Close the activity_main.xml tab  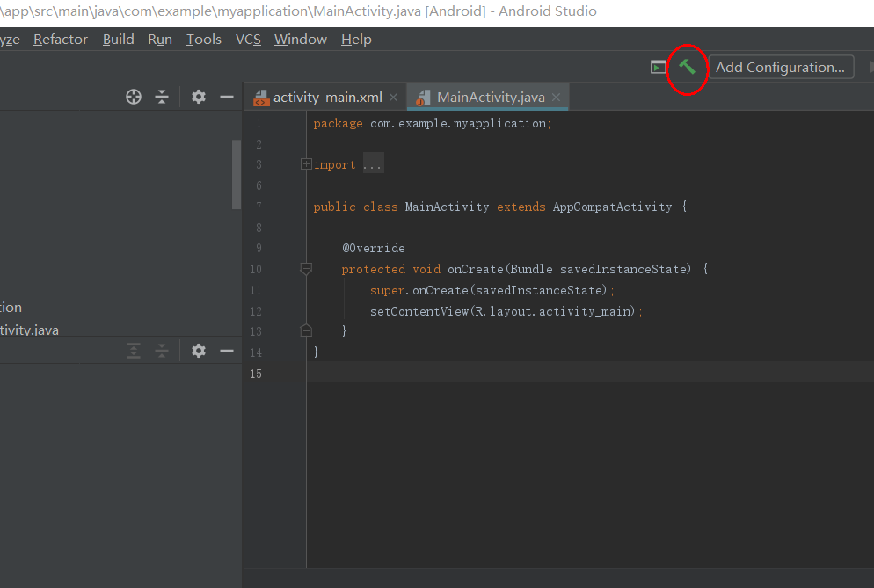[394, 97]
